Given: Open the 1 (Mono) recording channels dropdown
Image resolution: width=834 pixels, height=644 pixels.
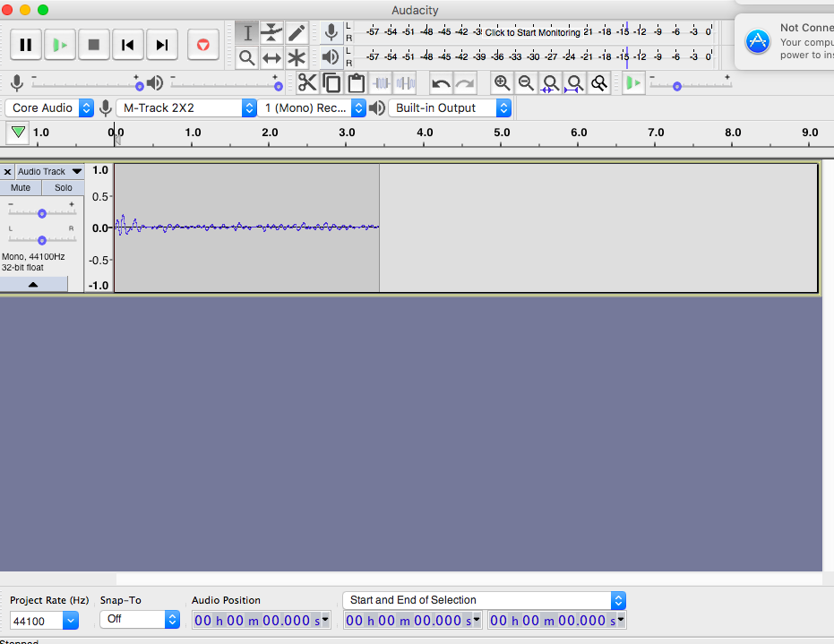Looking at the screenshot, I should (x=313, y=108).
